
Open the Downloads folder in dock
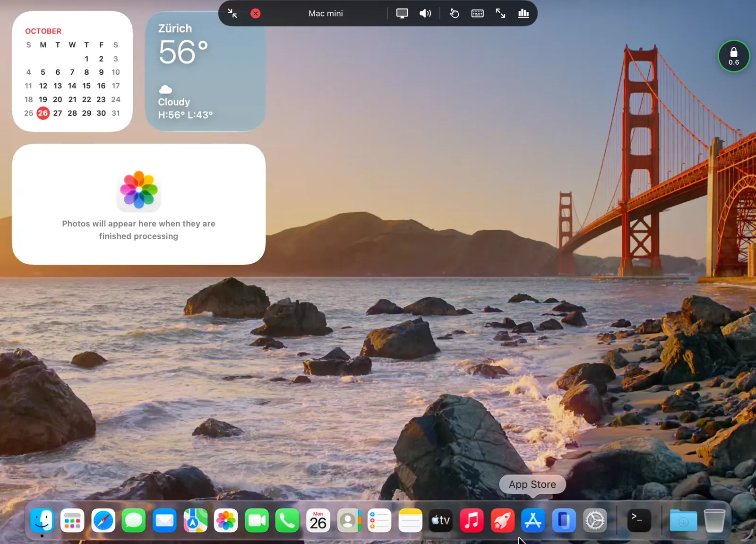[683, 520]
